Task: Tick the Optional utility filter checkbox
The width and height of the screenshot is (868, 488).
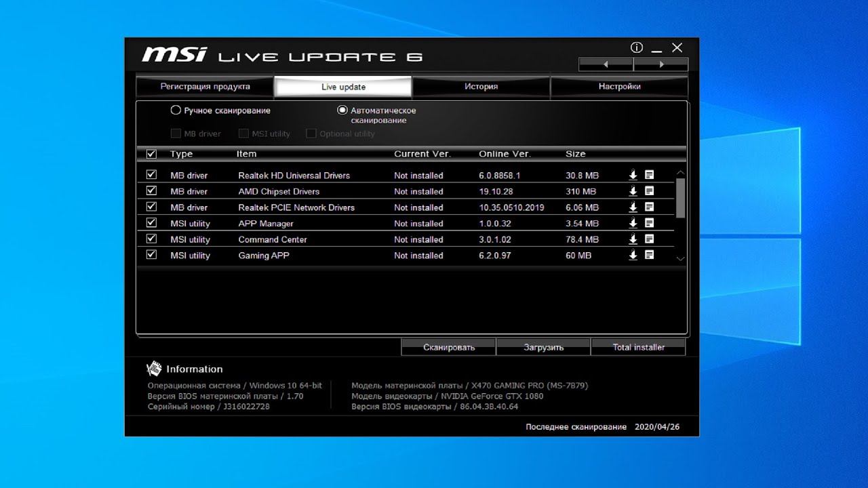Action: pyautogui.click(x=311, y=134)
